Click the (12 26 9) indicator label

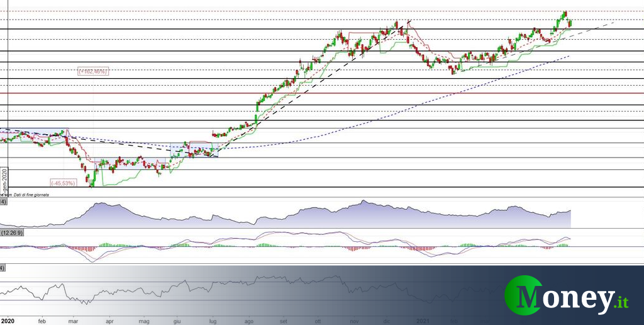point(13,233)
